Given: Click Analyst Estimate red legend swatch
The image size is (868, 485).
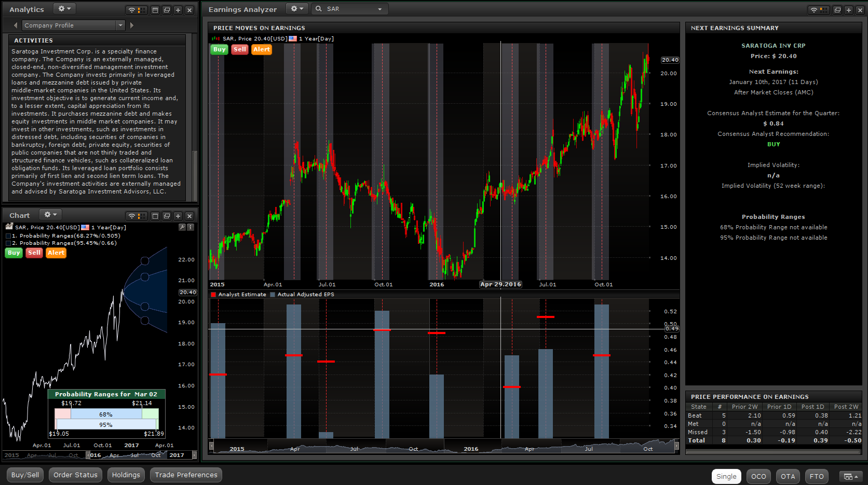Looking at the screenshot, I should (213, 295).
